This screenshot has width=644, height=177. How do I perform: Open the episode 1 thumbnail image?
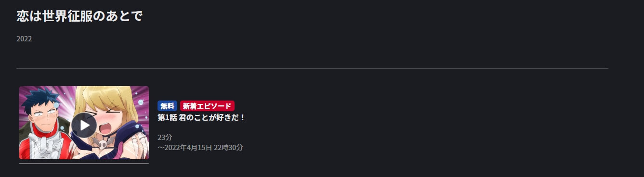(x=84, y=123)
